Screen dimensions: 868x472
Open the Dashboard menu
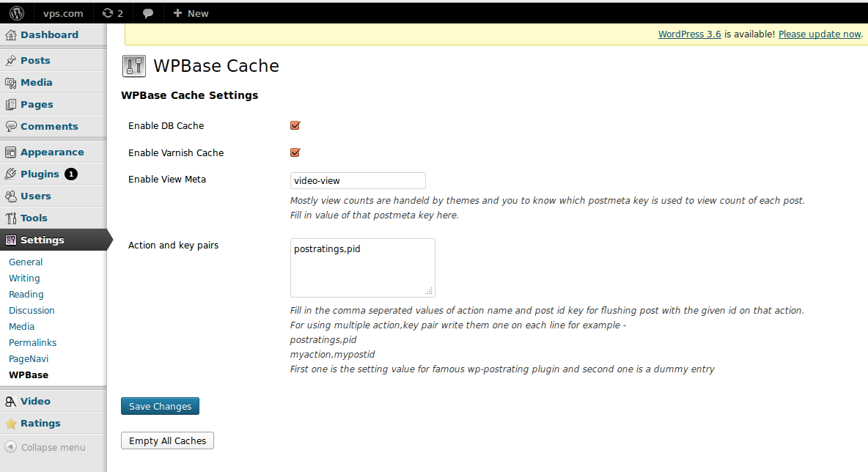coord(49,35)
